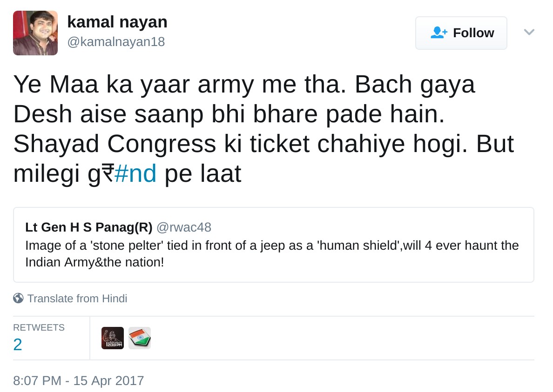View the retweet count of 2

pyautogui.click(x=18, y=345)
